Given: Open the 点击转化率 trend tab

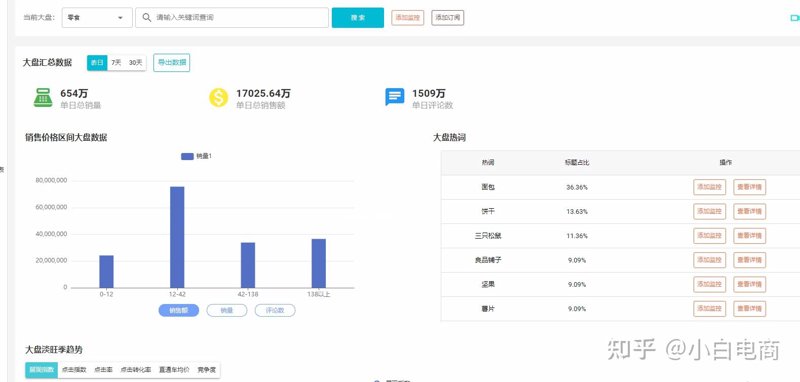Looking at the screenshot, I should tap(136, 370).
